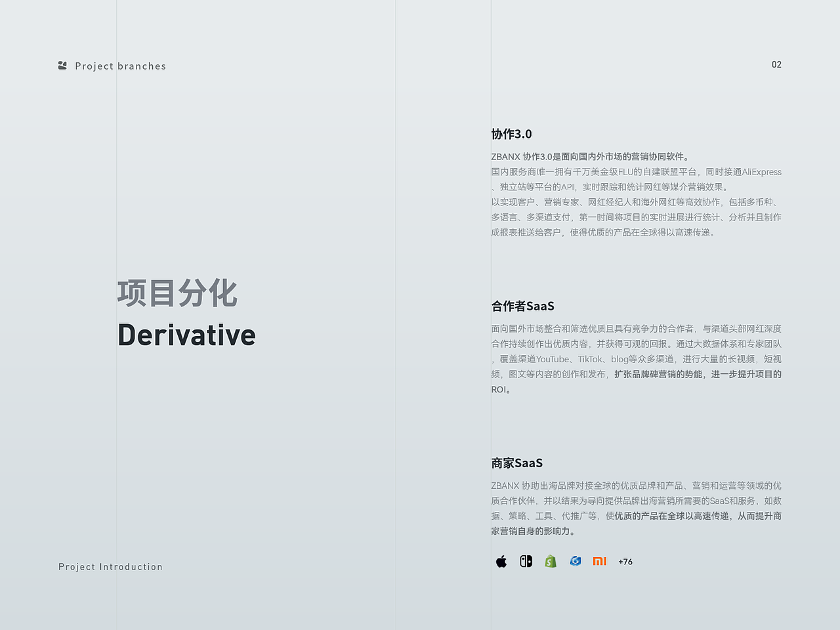The image size is (840, 630).
Task: Click the paragraph starting 面向国外市场整合
Action: (637, 359)
